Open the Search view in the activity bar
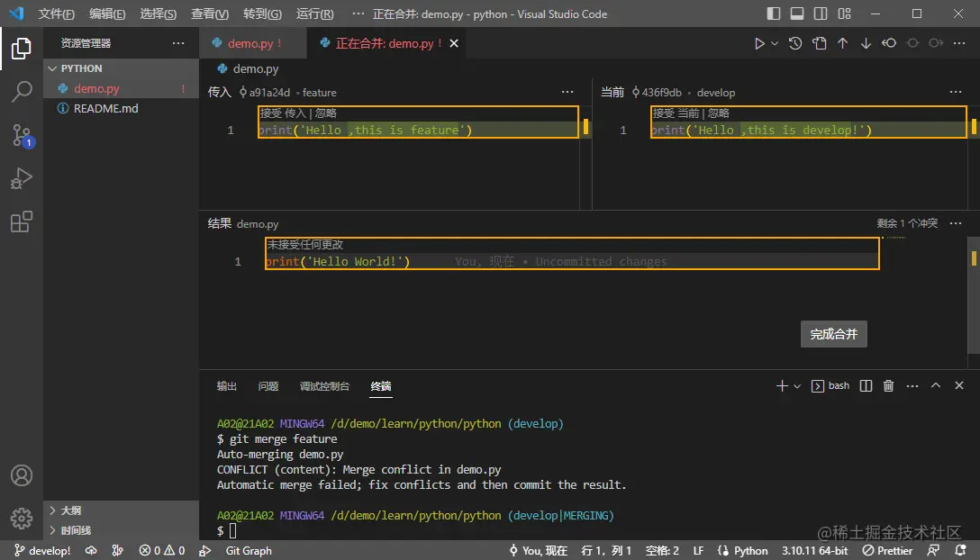Image resolution: width=980 pixels, height=560 pixels. click(22, 91)
